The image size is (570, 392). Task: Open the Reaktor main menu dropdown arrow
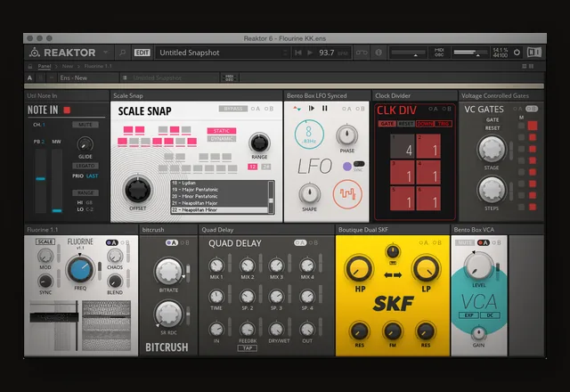pyautogui.click(x=106, y=53)
